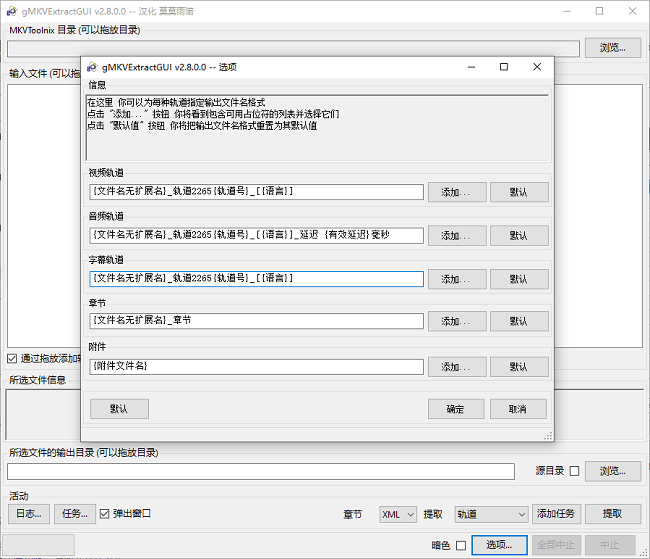Toggle 通过拖放添加 checkbox in main window
This screenshot has height=559, width=650.
point(12,359)
